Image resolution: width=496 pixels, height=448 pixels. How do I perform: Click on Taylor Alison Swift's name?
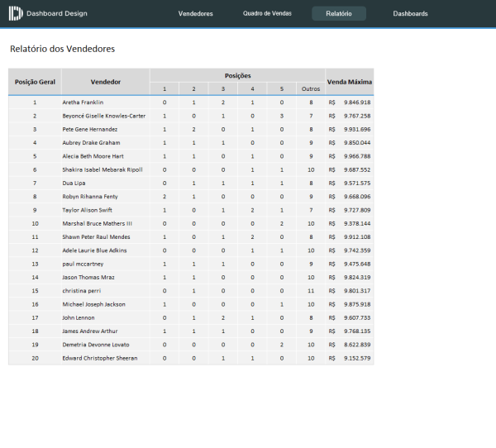[88, 210]
